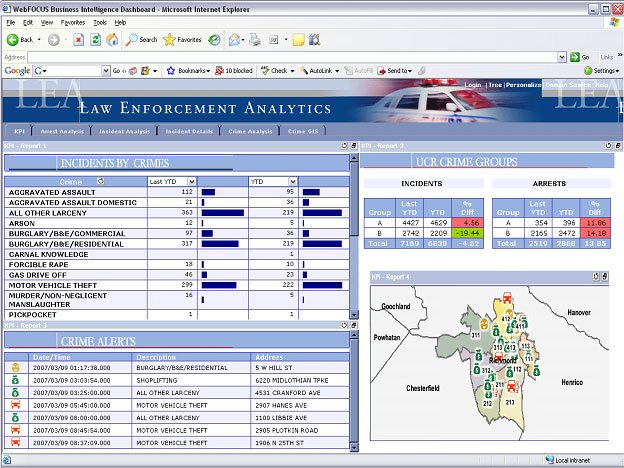Open browser Search magnifier
The height and width of the screenshot is (468, 624).
[131, 39]
